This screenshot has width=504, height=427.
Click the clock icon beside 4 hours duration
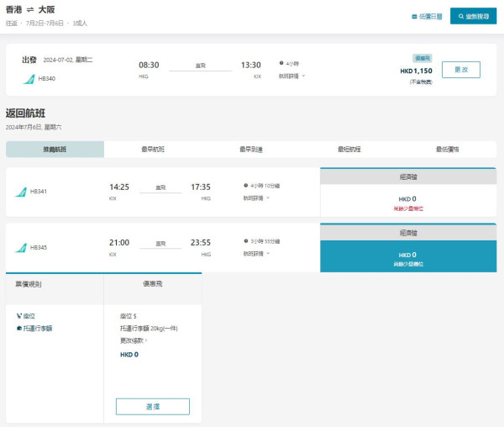(x=281, y=63)
